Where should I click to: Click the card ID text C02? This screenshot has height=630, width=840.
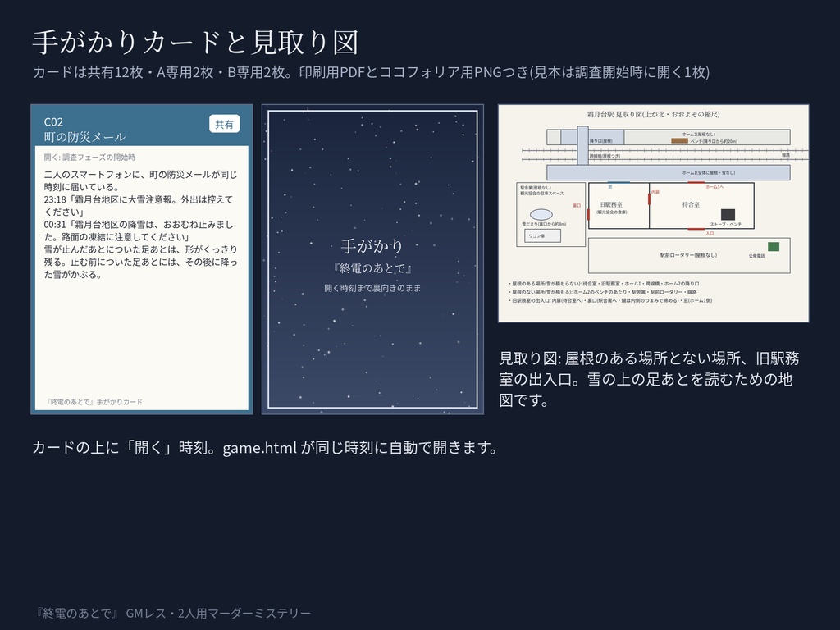pyautogui.click(x=53, y=122)
